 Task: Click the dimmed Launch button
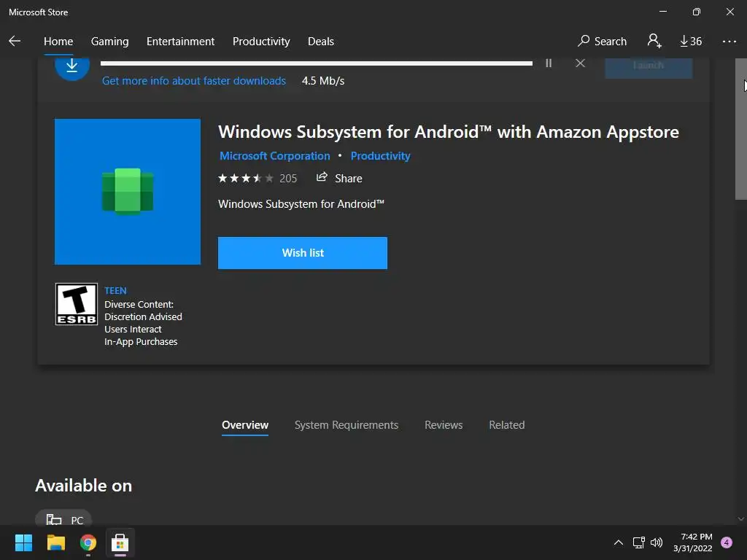649,68
